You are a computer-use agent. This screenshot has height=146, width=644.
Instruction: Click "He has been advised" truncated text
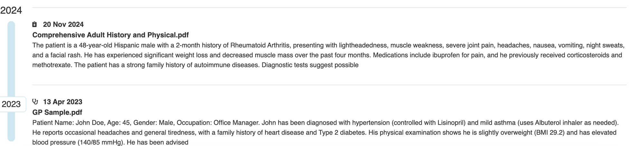pos(157,142)
